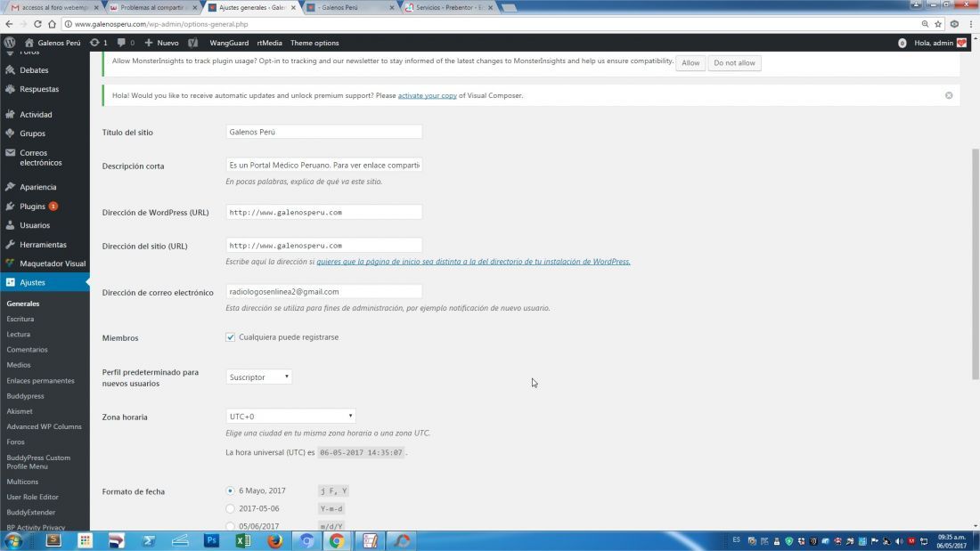Open the WordPress logo menu

[x=10, y=43]
